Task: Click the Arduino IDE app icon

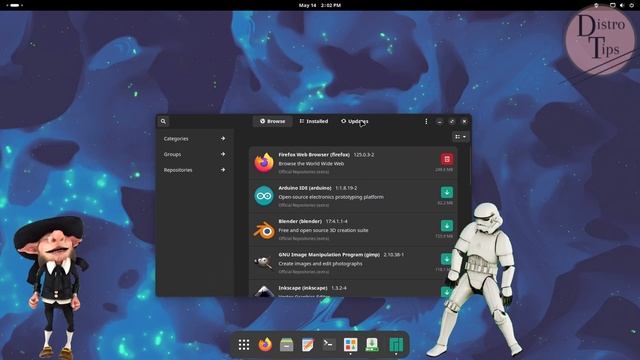Action: [264, 196]
